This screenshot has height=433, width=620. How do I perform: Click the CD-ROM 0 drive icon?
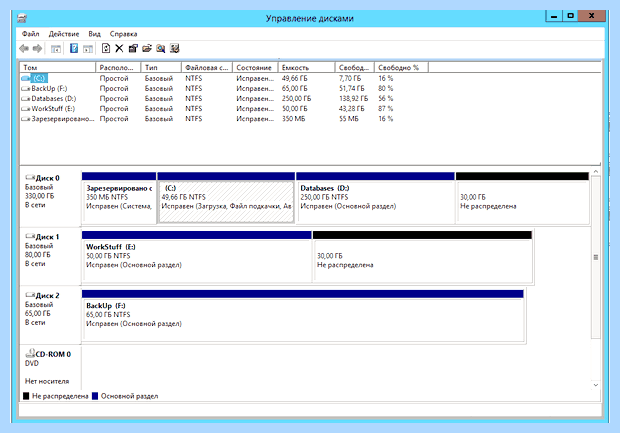click(30, 353)
